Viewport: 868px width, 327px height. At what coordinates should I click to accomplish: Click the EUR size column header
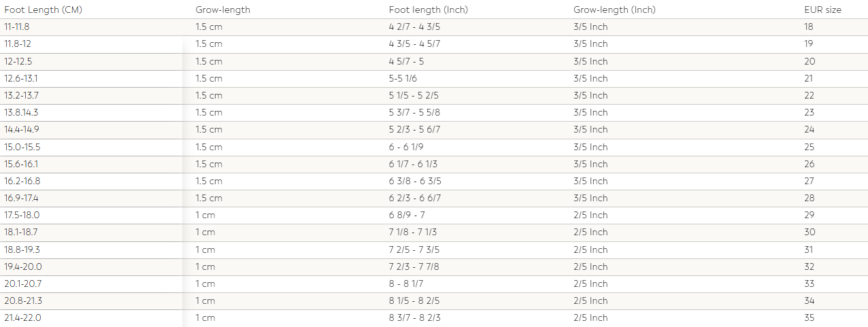point(822,10)
